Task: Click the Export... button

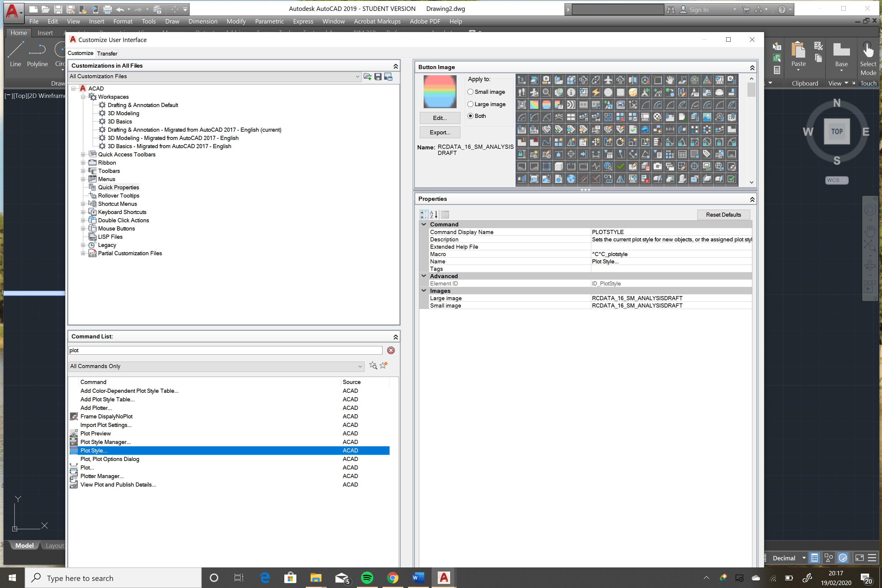Action: (x=440, y=132)
